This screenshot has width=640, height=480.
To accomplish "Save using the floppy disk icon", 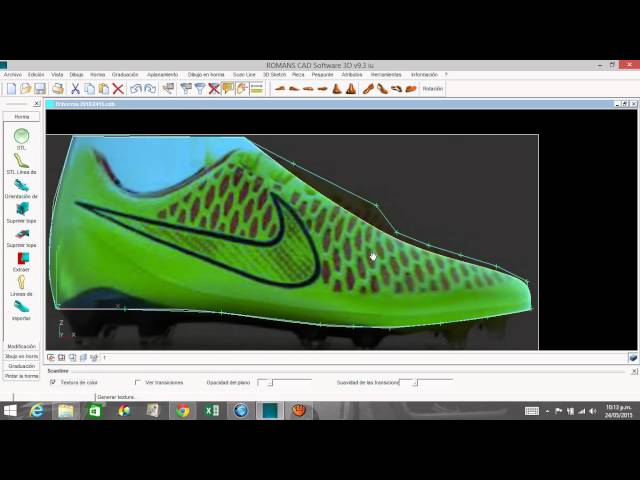I will [x=40, y=88].
